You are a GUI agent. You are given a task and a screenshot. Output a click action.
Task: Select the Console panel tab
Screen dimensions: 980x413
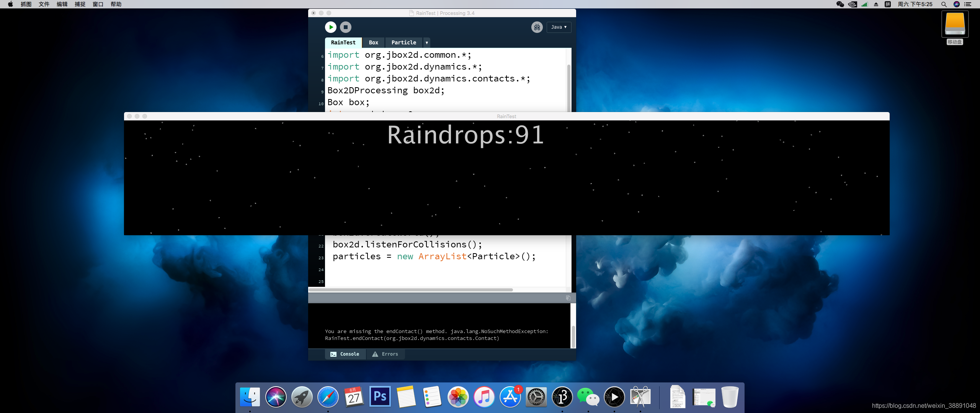coord(345,354)
